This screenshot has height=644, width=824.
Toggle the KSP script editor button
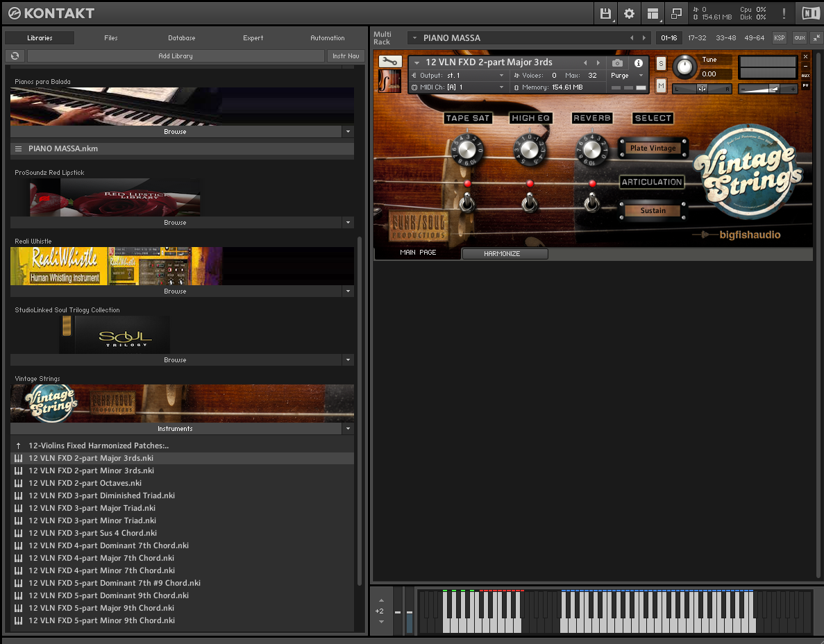click(x=780, y=37)
